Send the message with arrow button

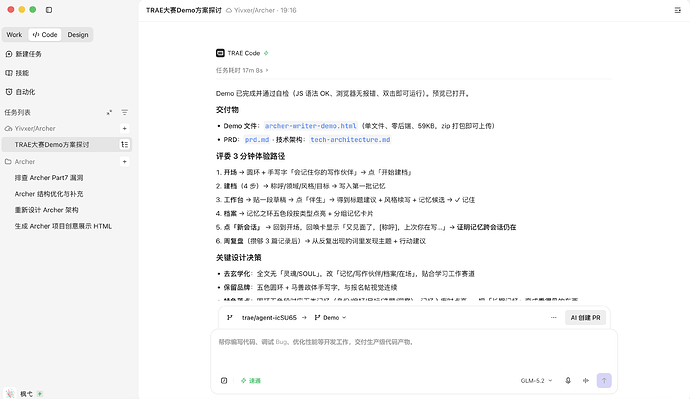(604, 381)
